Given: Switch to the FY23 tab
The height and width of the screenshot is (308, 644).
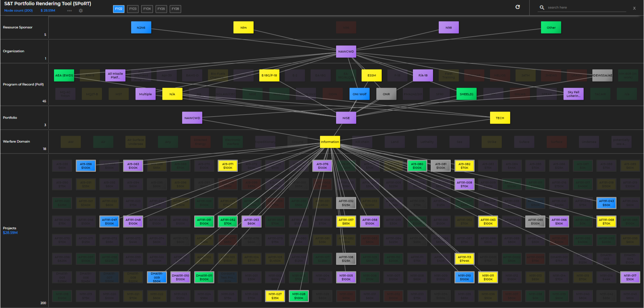Looking at the screenshot, I should coord(133,9).
